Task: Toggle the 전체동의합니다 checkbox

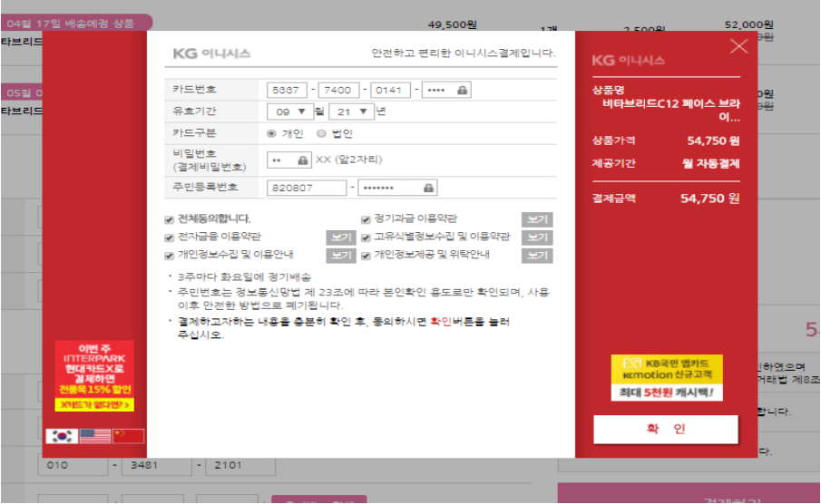Action: tap(170, 219)
